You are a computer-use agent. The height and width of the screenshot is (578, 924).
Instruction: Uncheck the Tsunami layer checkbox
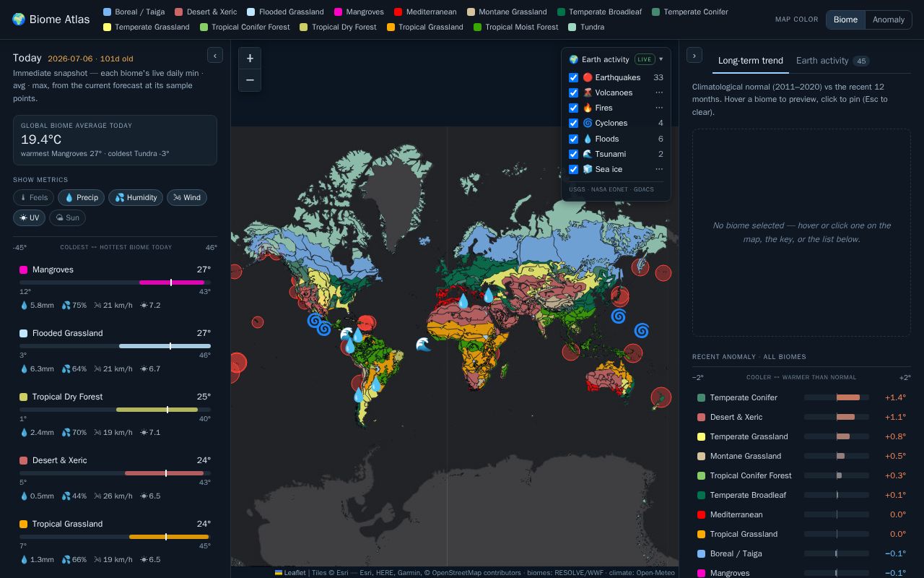point(574,154)
